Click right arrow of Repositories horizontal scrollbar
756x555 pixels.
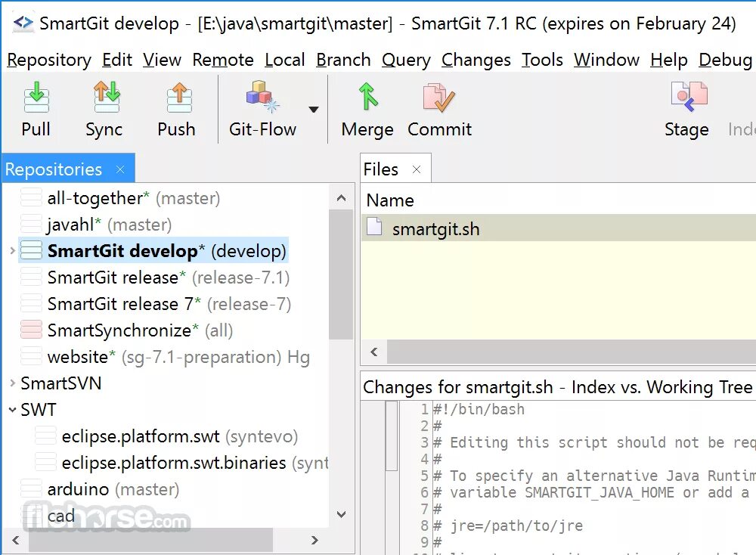click(x=314, y=540)
